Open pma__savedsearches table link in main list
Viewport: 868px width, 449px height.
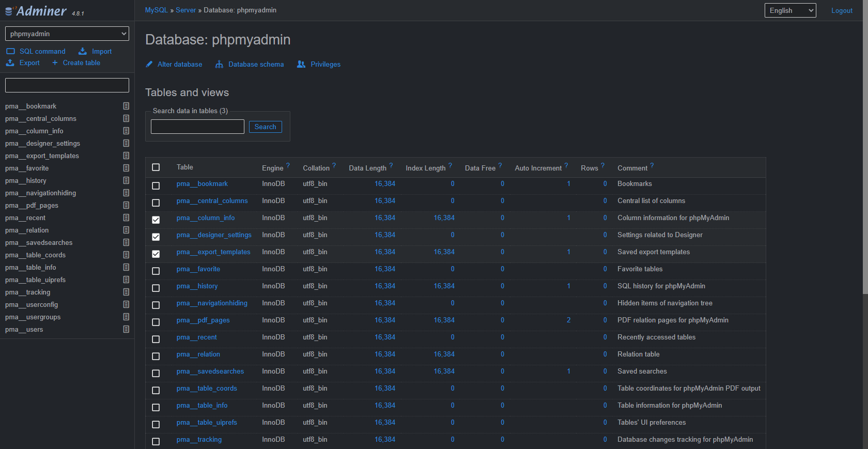(x=210, y=371)
